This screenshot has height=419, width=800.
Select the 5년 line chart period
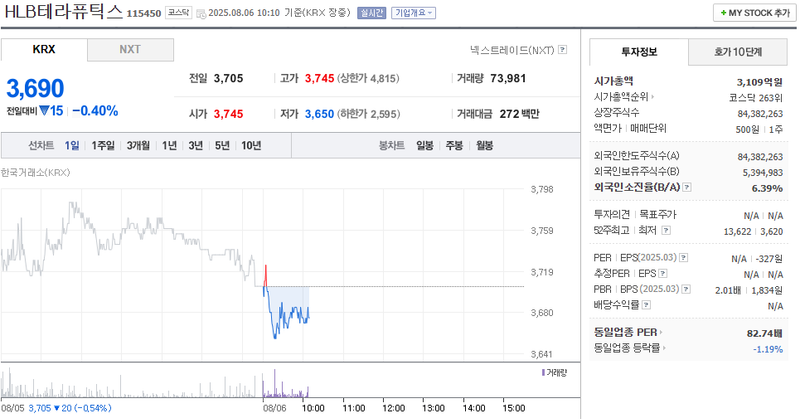[x=222, y=145]
